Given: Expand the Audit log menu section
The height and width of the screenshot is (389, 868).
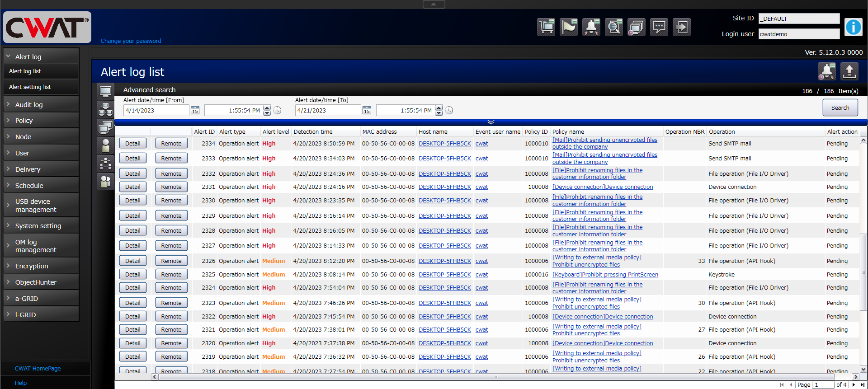Looking at the screenshot, I should click(41, 104).
